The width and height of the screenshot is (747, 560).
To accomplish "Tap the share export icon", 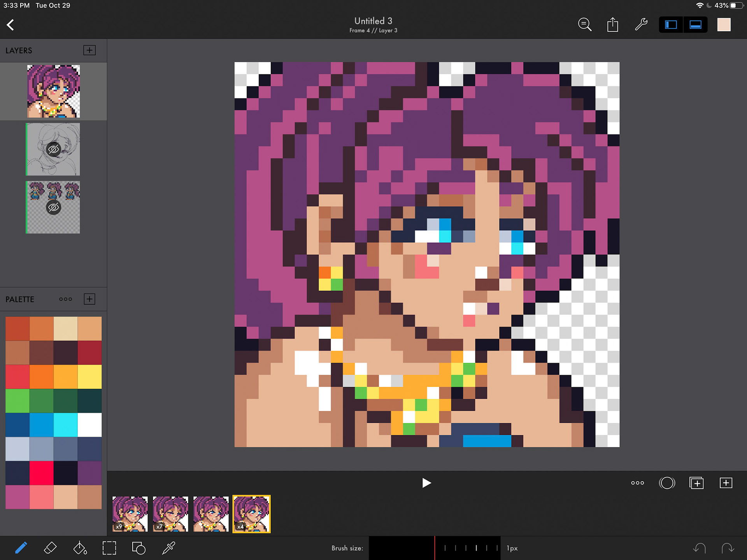I will [613, 25].
